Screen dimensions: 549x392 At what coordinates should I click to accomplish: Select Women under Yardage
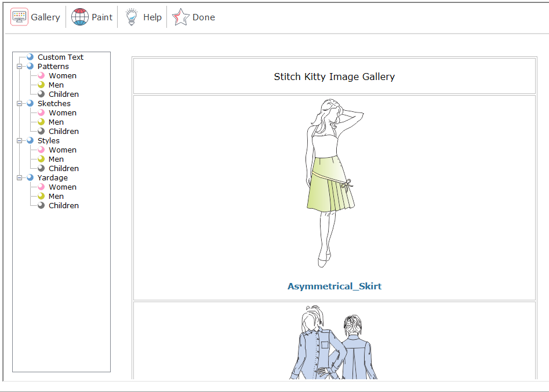[x=63, y=187]
